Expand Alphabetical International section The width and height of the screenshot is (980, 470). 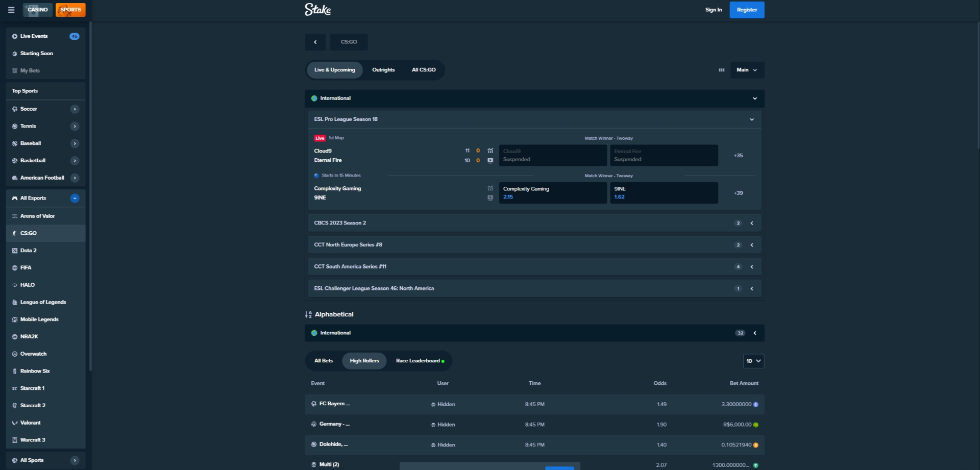(x=755, y=333)
